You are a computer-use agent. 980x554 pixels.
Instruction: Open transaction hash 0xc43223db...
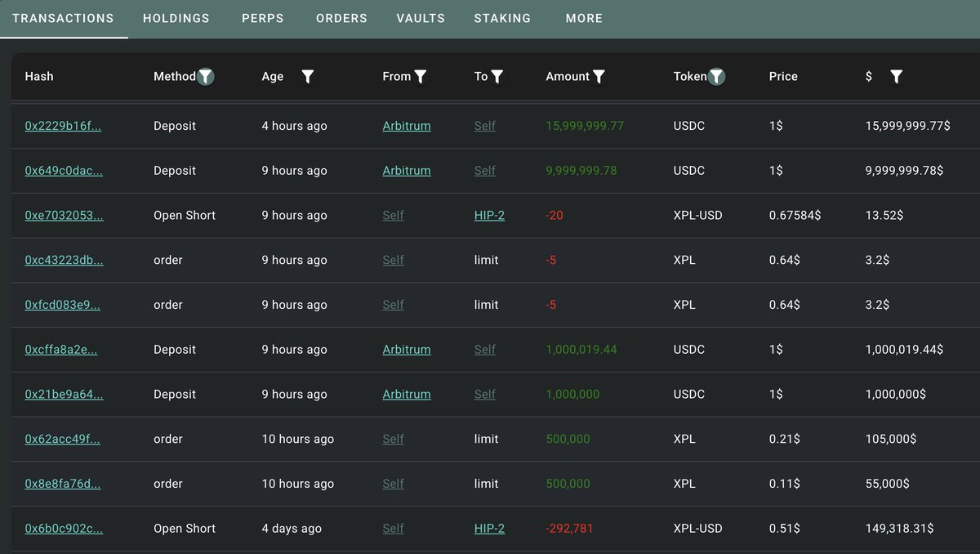click(x=65, y=260)
